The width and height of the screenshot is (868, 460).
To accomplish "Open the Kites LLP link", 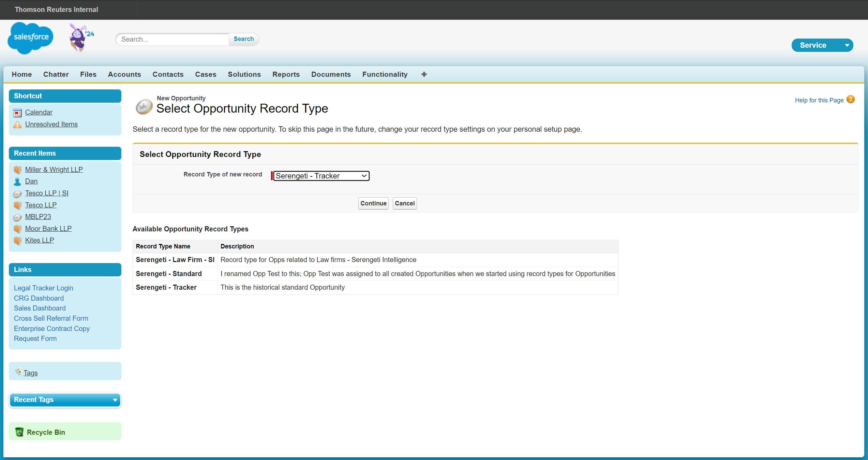I will coord(40,240).
